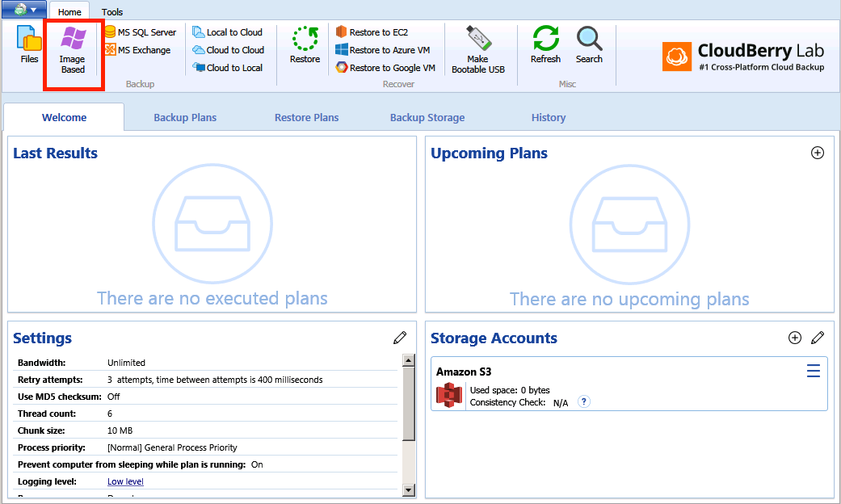Image resolution: width=841 pixels, height=504 pixels.
Task: Switch to the Tools ribbon tab
Action: coord(112,12)
